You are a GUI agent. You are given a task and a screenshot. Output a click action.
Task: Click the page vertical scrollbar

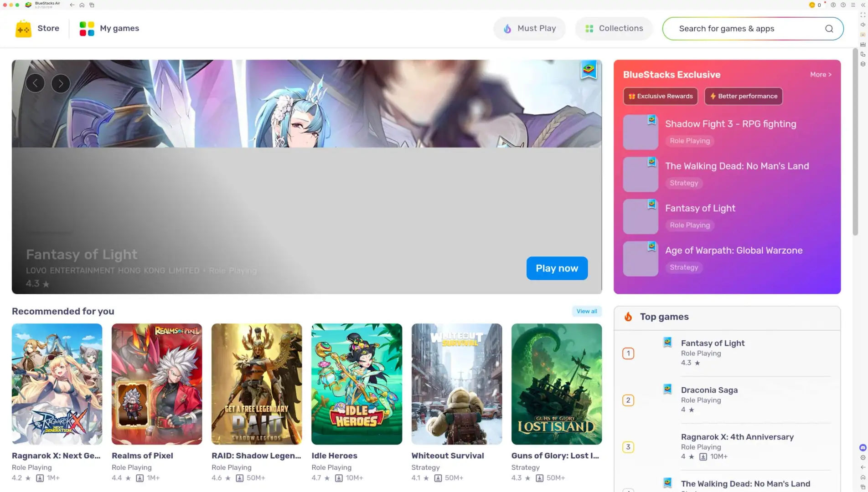[855, 141]
